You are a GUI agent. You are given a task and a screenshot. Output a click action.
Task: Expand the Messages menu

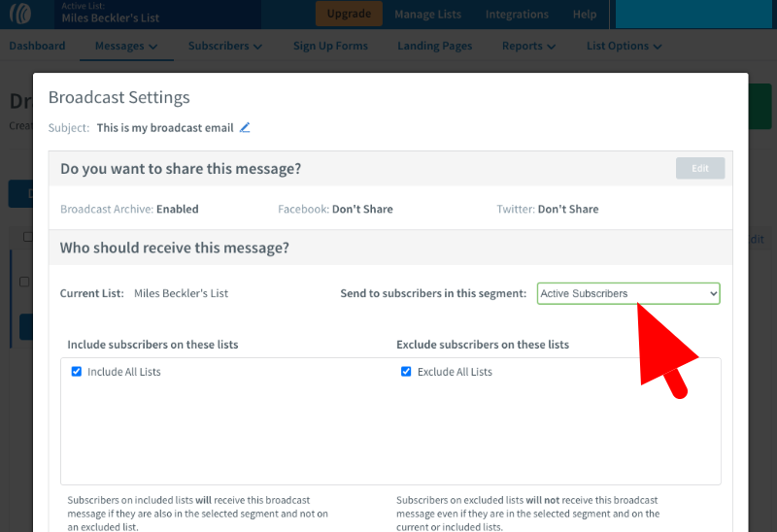pyautogui.click(x=126, y=46)
